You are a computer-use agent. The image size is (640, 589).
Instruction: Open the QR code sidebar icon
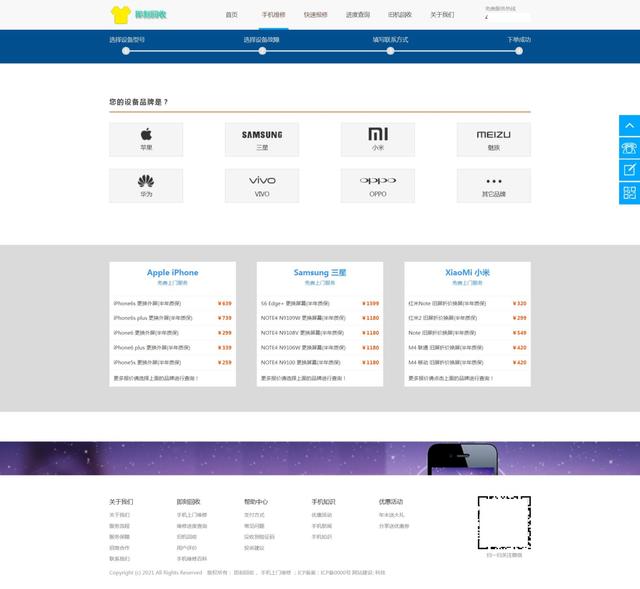[x=629, y=191]
